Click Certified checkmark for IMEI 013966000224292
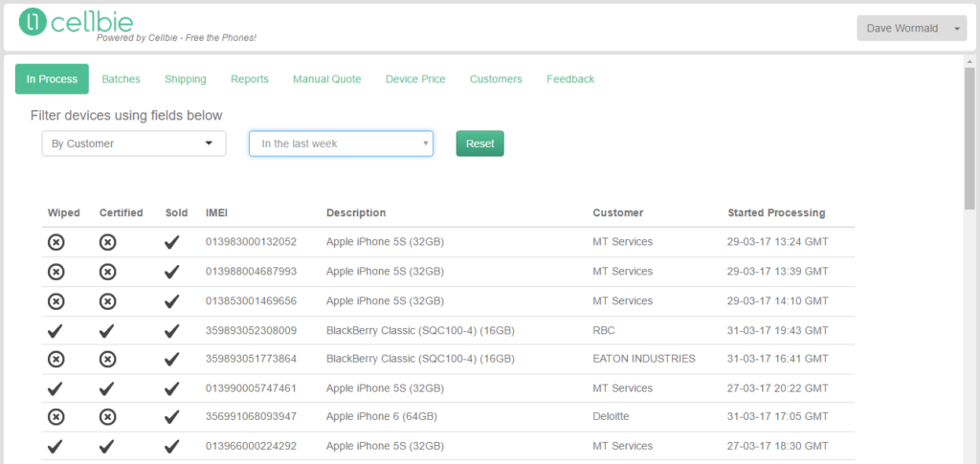This screenshot has height=464, width=980. click(107, 446)
